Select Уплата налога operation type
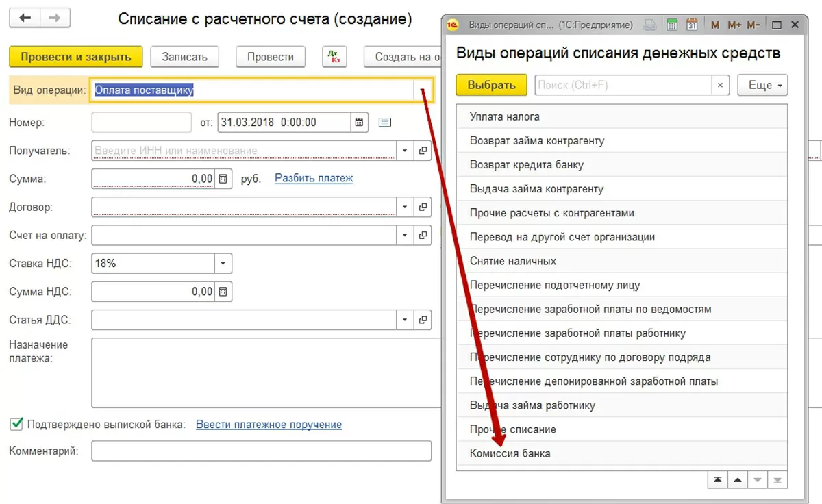The image size is (822, 504). tap(504, 117)
